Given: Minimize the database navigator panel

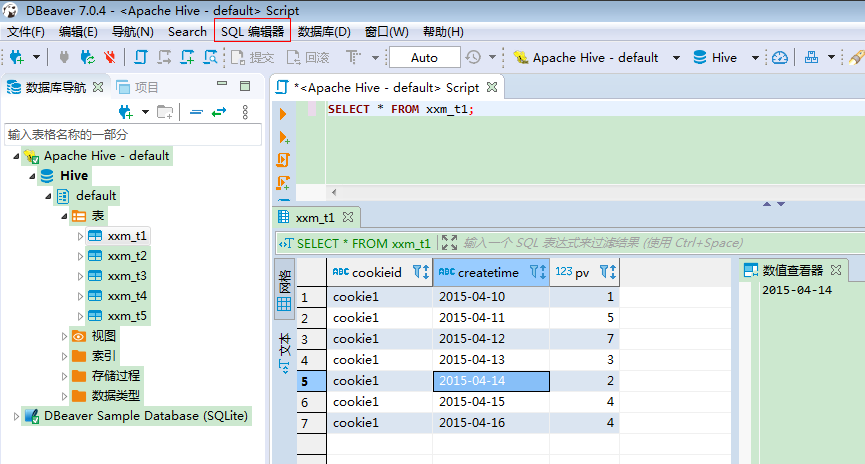Looking at the screenshot, I should tap(222, 84).
